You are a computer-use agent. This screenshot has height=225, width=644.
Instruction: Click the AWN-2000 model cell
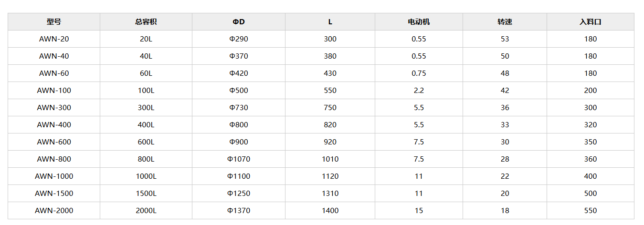tap(54, 211)
